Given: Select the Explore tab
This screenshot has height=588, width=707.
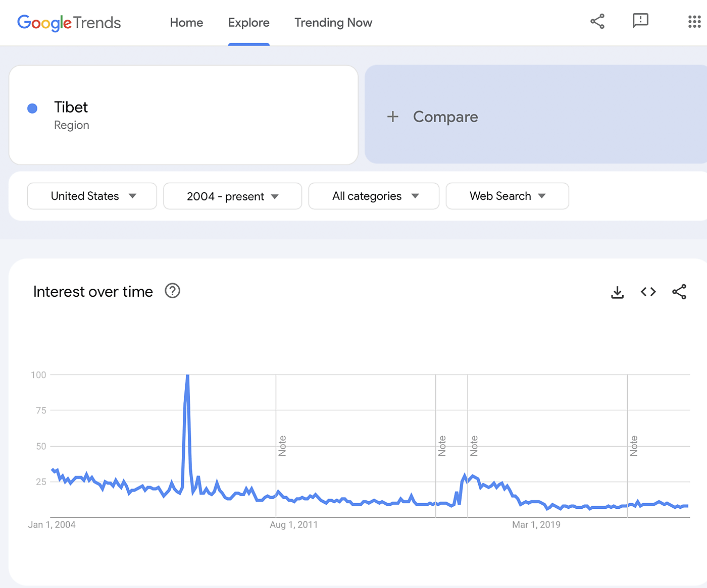Looking at the screenshot, I should tap(248, 23).
